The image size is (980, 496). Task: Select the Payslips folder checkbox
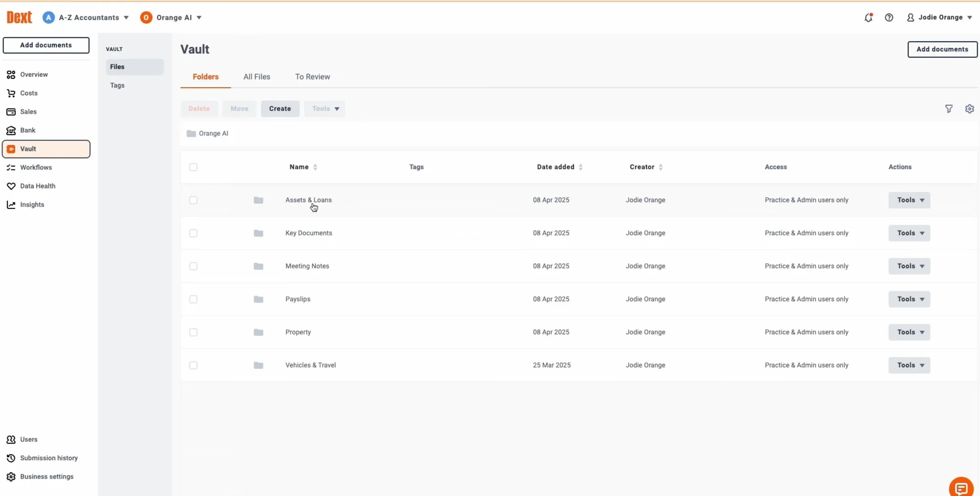click(x=194, y=299)
